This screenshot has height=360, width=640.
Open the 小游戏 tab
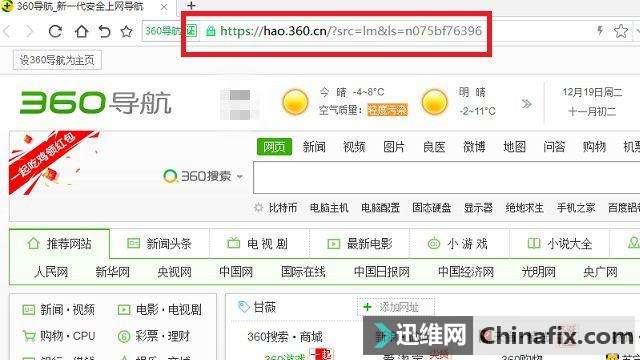(x=459, y=244)
